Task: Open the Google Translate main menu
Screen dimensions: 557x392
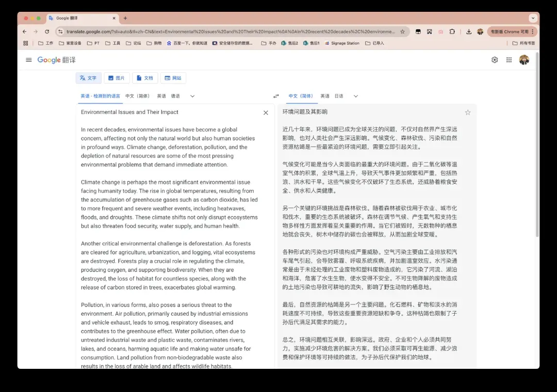Action: [29, 60]
